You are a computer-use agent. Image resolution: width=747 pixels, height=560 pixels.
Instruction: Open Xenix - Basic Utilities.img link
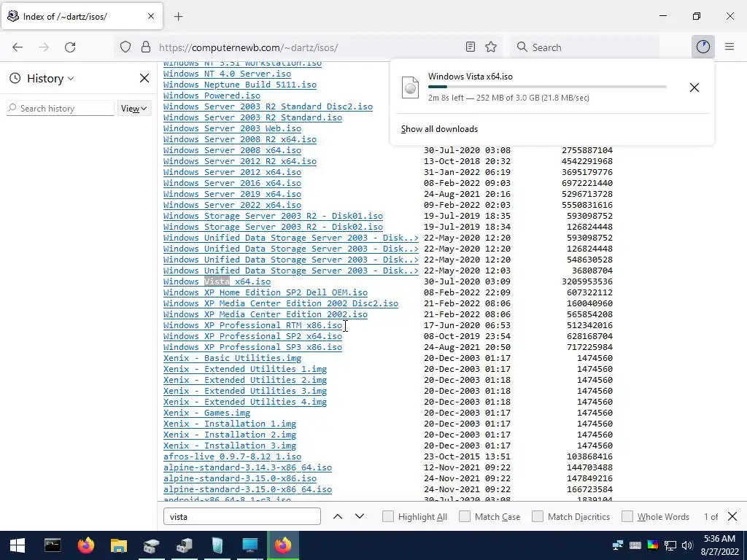tap(232, 359)
